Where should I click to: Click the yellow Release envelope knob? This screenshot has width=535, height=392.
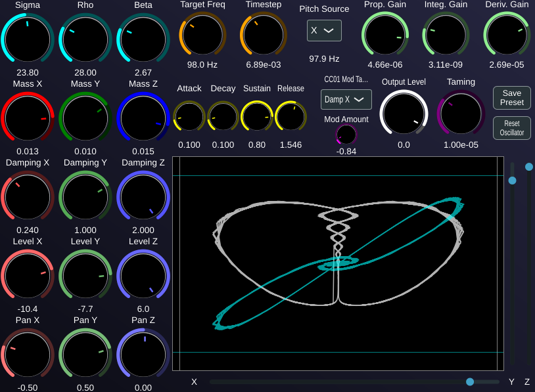[x=291, y=117]
